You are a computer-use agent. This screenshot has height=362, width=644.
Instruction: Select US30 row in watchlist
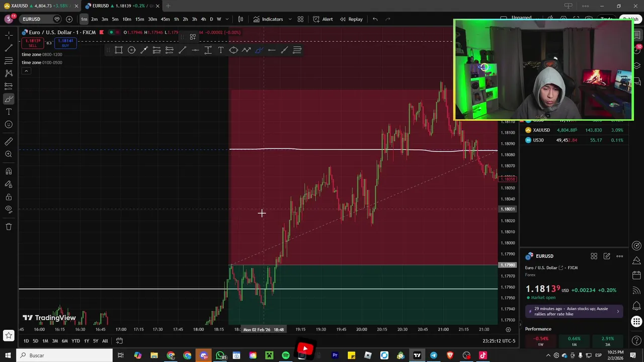click(x=574, y=140)
